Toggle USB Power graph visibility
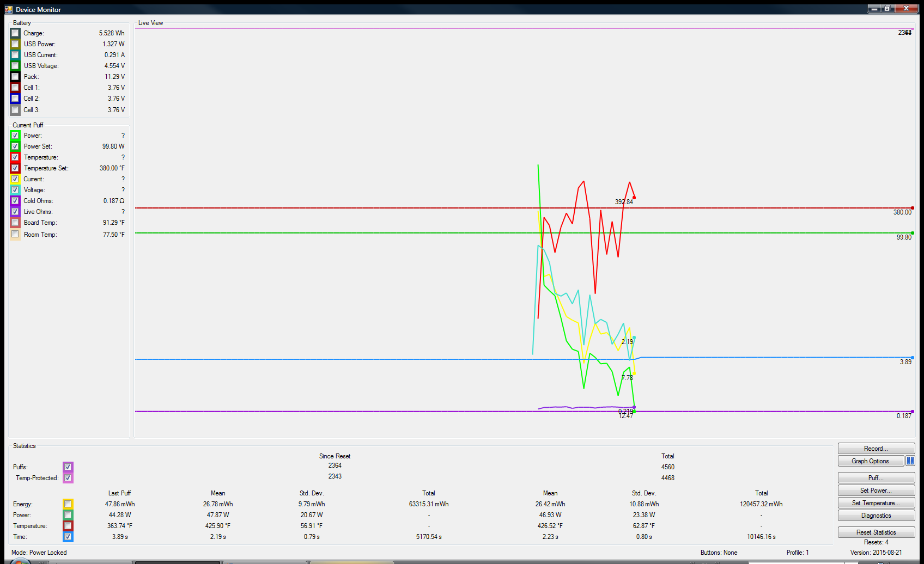 pos(15,44)
